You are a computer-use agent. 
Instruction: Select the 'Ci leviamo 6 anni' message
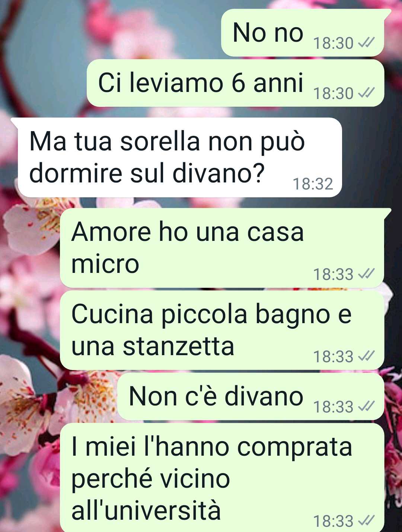coord(235,83)
